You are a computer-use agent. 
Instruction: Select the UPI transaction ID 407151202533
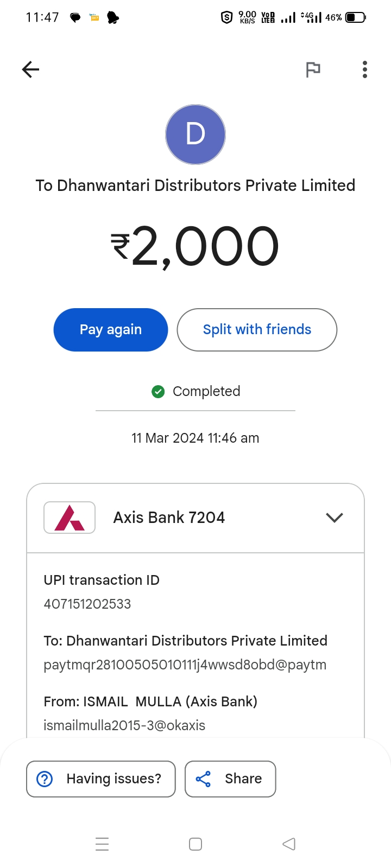pos(87,604)
